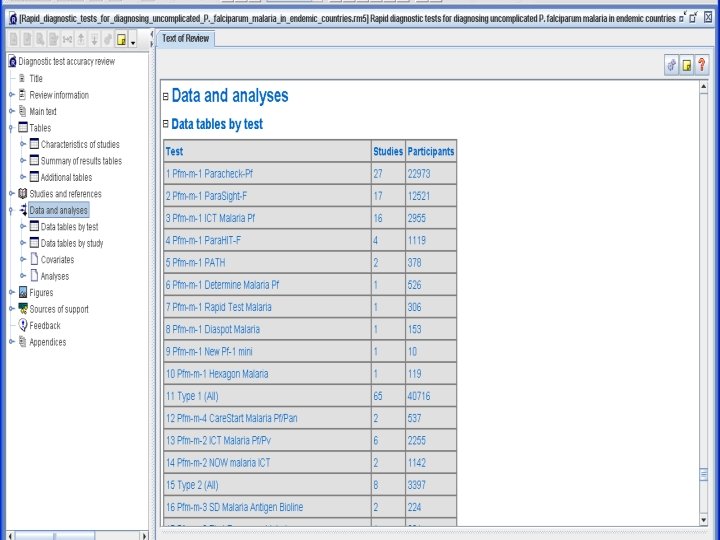This screenshot has width=720, height=540.
Task: Click the Diagnostic test accuracy review root icon
Action: pyautogui.click(x=12, y=62)
